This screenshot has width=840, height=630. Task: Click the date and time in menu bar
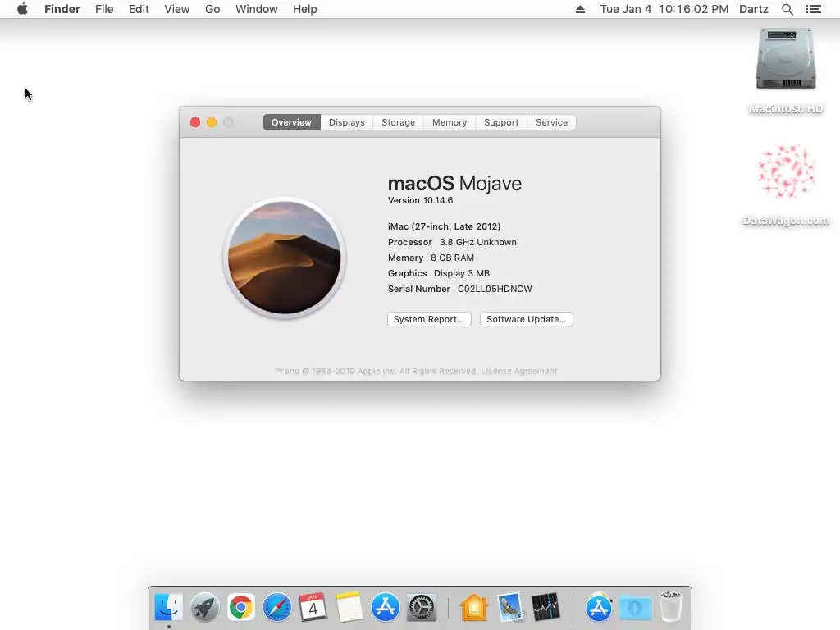pos(664,9)
